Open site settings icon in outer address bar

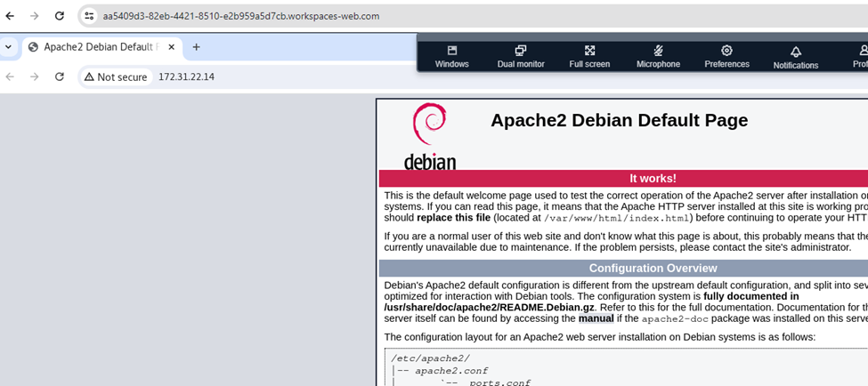[x=89, y=16]
